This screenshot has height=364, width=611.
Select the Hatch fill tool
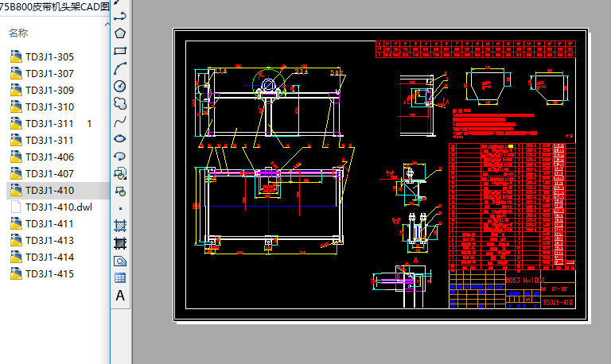pyautogui.click(x=120, y=226)
